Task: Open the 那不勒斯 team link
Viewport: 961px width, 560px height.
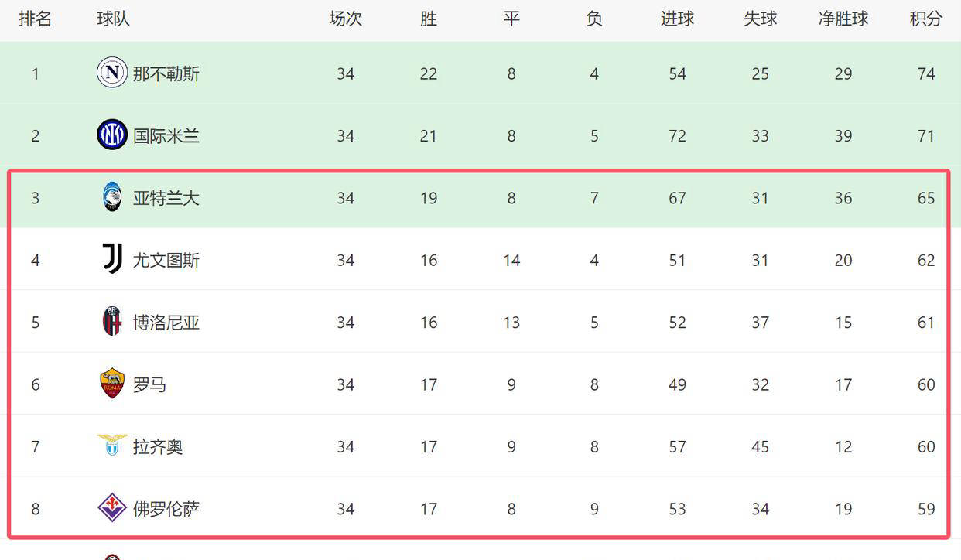Action: pyautogui.click(x=166, y=73)
